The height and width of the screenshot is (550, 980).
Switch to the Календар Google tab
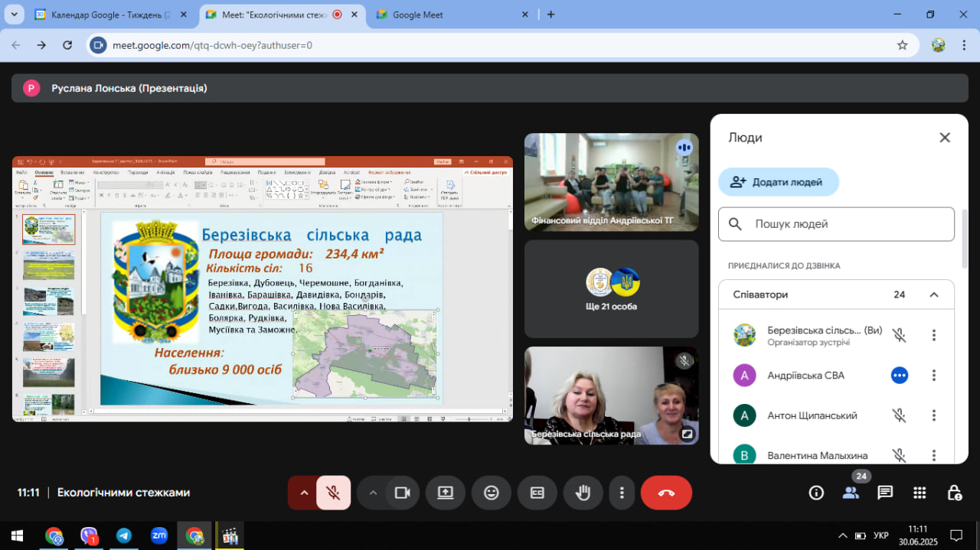pos(109,15)
